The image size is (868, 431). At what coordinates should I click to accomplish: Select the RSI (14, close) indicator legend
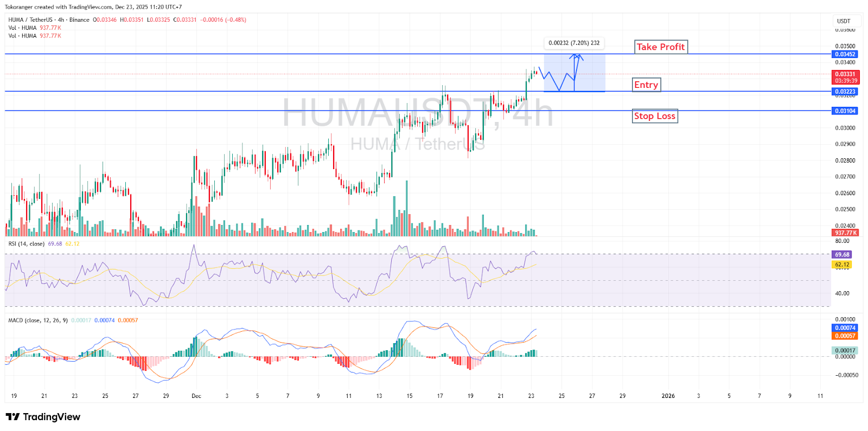[26, 244]
